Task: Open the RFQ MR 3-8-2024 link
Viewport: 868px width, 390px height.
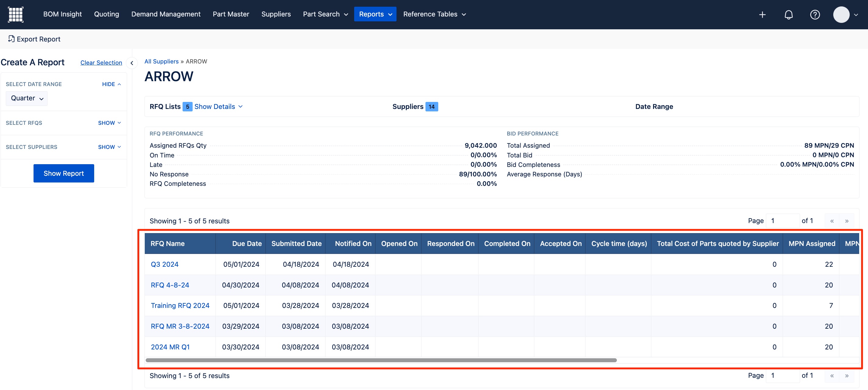Action: coord(180,326)
